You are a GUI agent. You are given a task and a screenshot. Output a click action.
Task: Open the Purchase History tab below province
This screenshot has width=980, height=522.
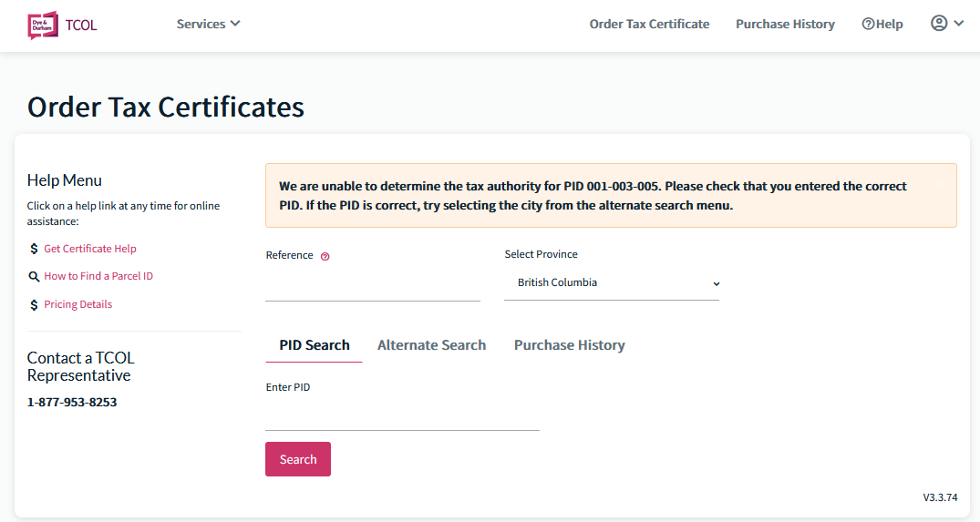point(570,345)
